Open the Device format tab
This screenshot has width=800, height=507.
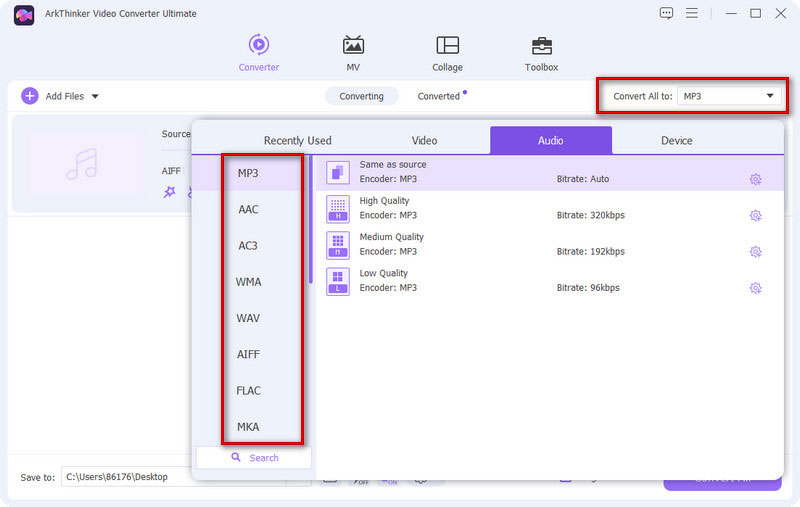coord(677,140)
